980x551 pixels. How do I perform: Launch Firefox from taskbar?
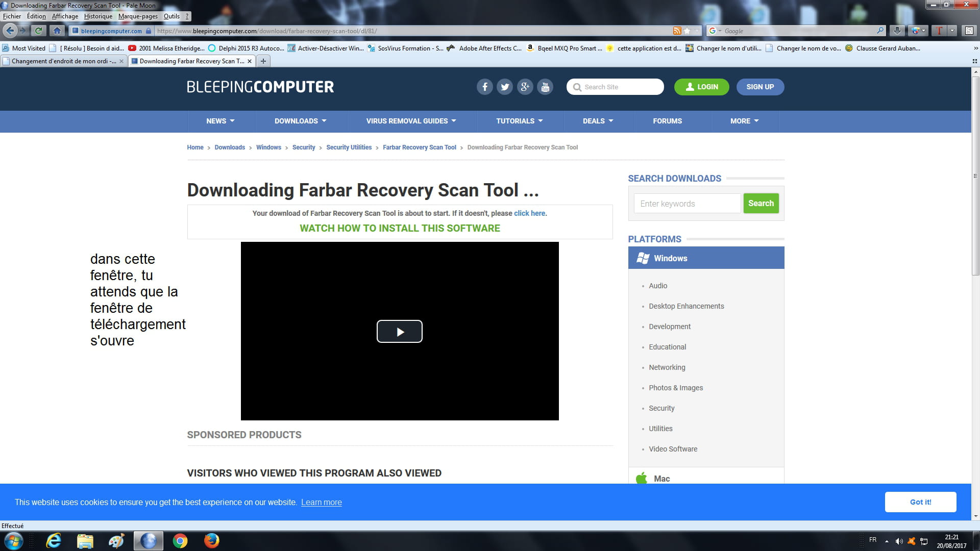tap(212, 541)
